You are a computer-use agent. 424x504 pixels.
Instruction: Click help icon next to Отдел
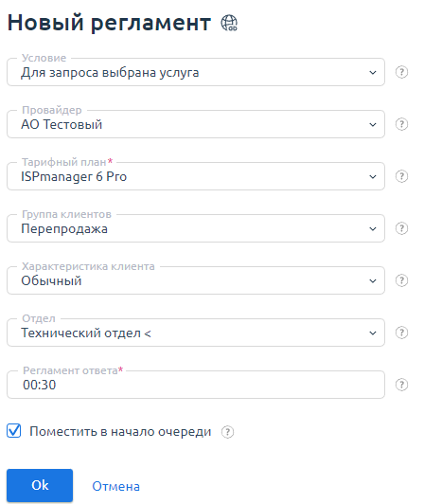(401, 333)
